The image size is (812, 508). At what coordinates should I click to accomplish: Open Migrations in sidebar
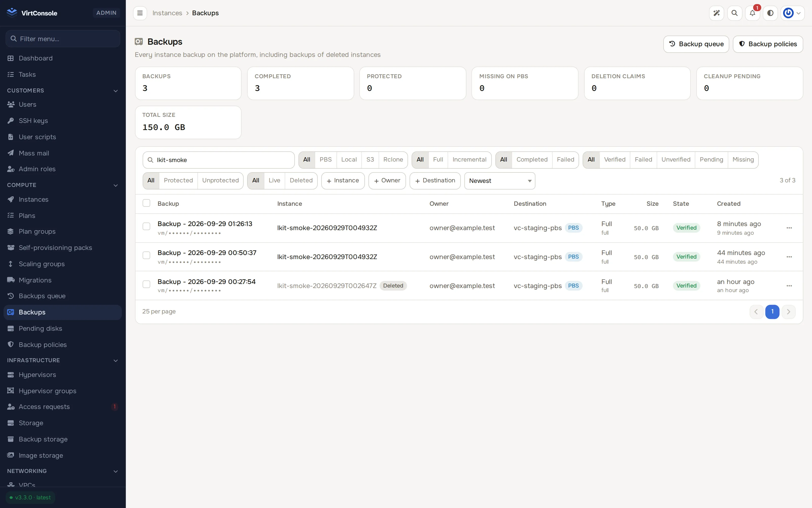pos(63,280)
